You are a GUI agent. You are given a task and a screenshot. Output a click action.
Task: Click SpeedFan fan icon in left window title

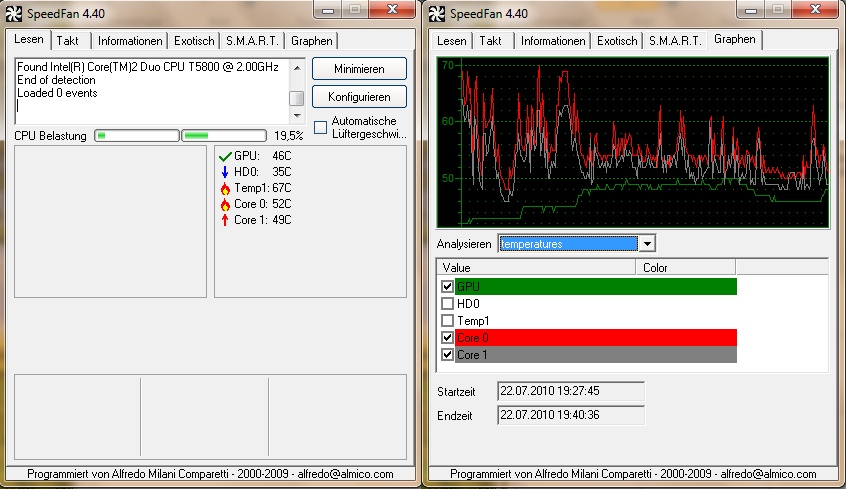[x=14, y=13]
